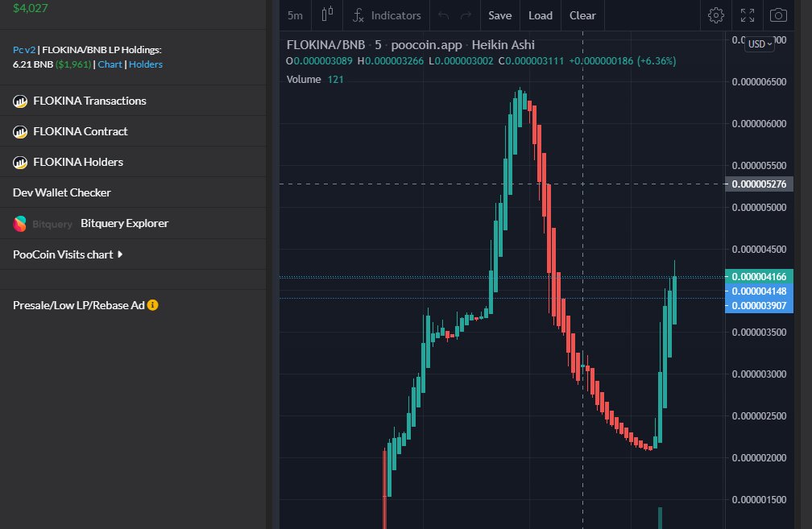Redo the chart action
The image size is (812, 529).
(466, 15)
